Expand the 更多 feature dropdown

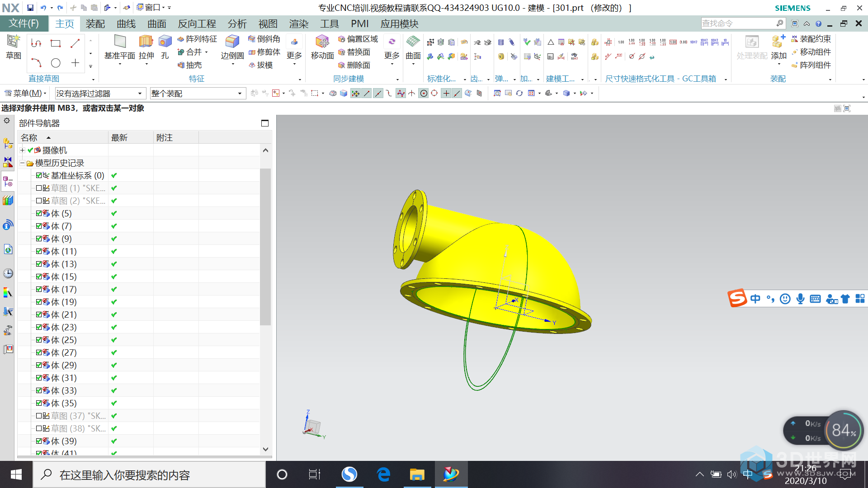pyautogui.click(x=294, y=64)
